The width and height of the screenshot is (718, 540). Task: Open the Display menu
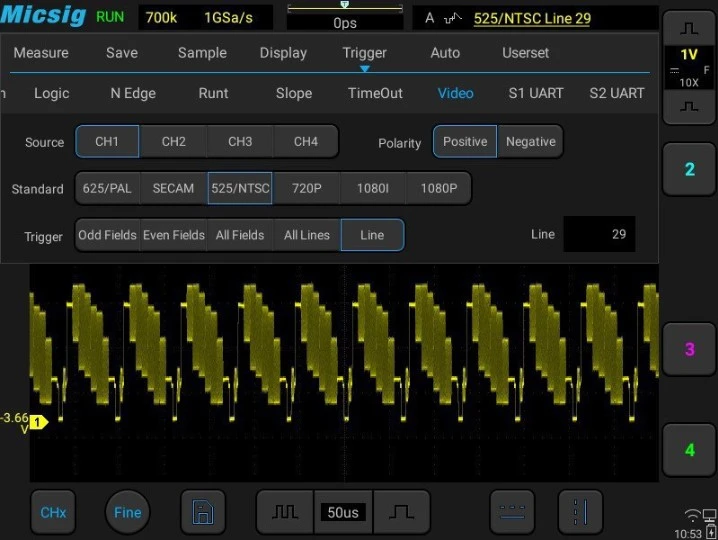click(283, 53)
